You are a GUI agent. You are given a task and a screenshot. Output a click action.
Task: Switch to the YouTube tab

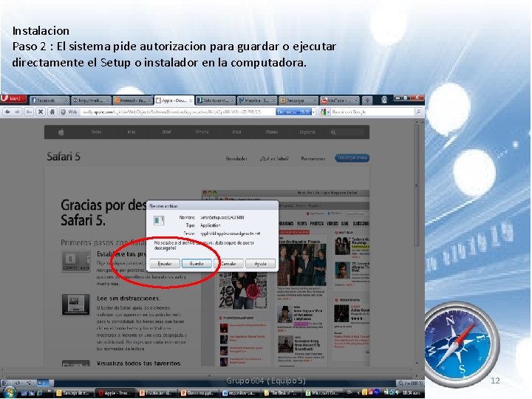341,100
